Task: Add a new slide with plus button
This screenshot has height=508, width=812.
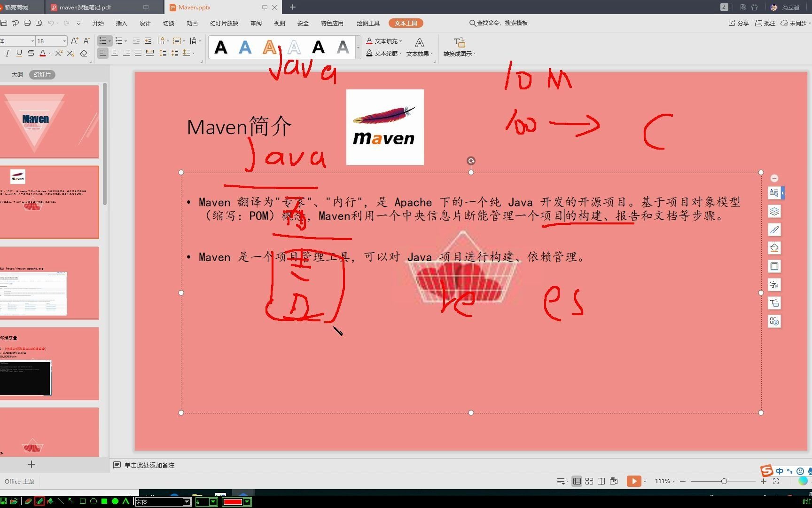Action: [31, 464]
